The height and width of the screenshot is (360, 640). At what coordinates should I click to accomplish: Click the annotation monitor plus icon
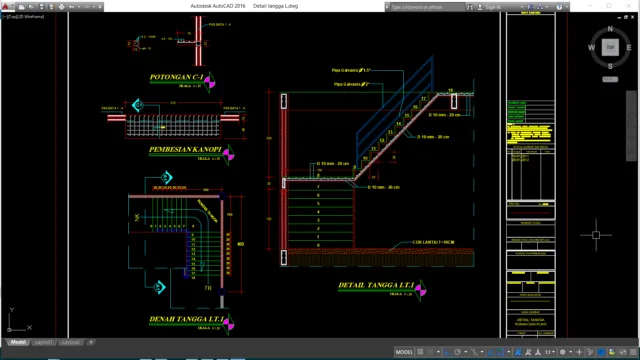pos(579,352)
